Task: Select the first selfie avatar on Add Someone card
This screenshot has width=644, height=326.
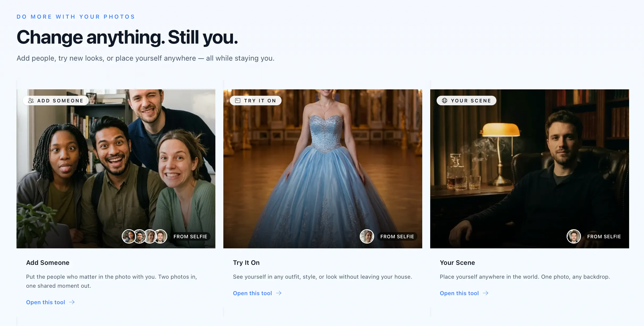Action: click(x=129, y=236)
